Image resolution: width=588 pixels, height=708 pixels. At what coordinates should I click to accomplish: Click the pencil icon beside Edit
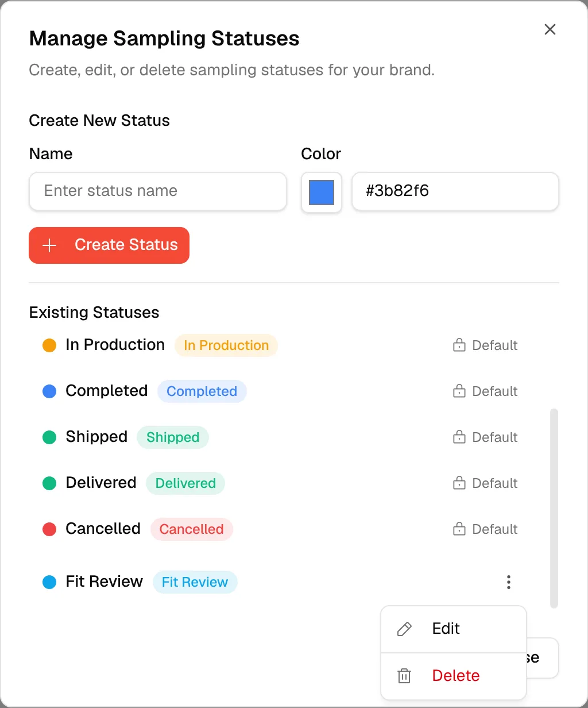pos(404,629)
